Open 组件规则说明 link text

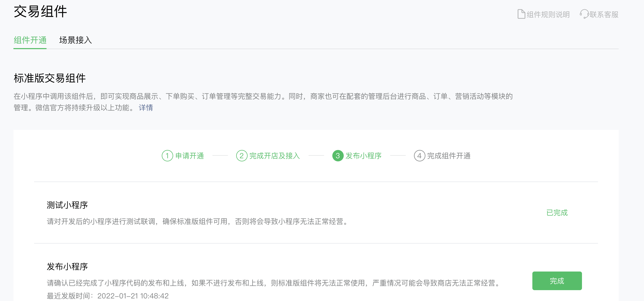tap(548, 14)
